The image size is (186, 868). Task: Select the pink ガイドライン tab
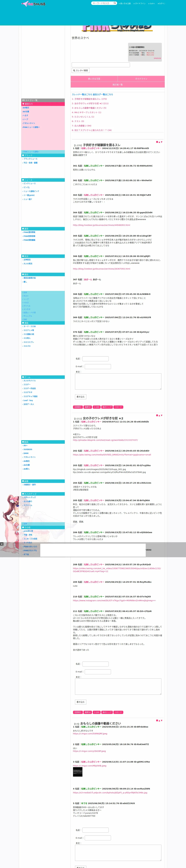pos(141,79)
